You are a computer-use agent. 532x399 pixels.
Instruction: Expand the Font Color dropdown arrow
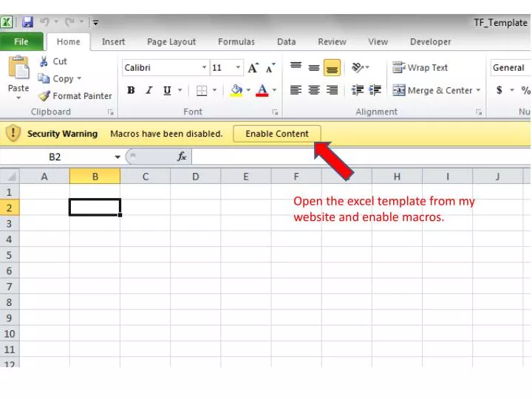pos(274,90)
